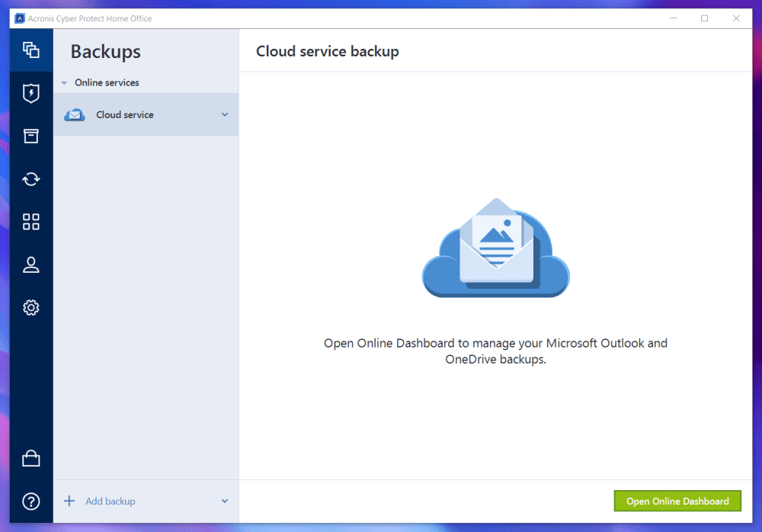Open the store shopping bag icon
The width and height of the screenshot is (762, 532).
point(31,458)
